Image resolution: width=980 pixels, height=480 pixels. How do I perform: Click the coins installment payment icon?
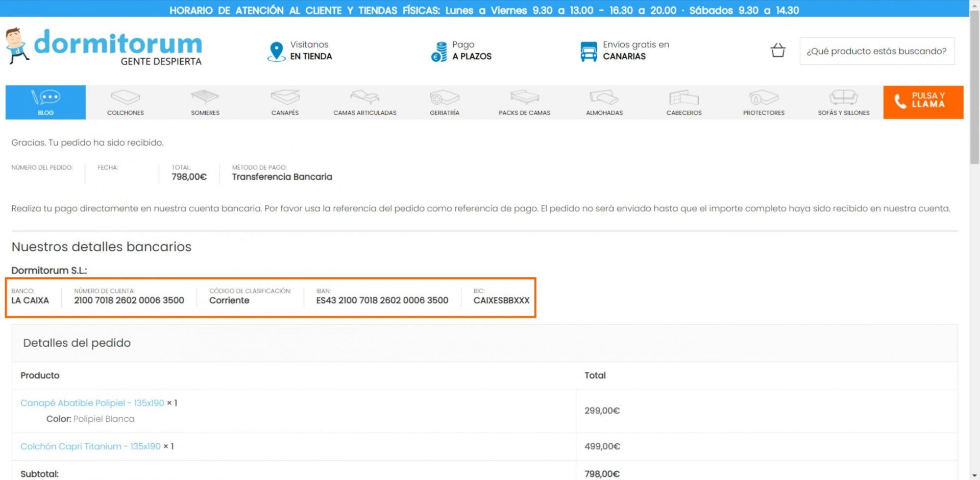(x=439, y=52)
